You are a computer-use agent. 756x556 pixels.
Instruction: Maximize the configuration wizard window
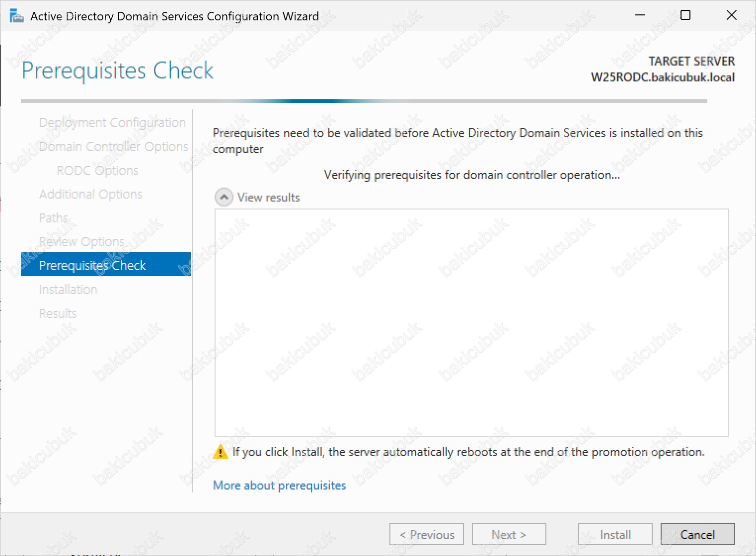685,15
